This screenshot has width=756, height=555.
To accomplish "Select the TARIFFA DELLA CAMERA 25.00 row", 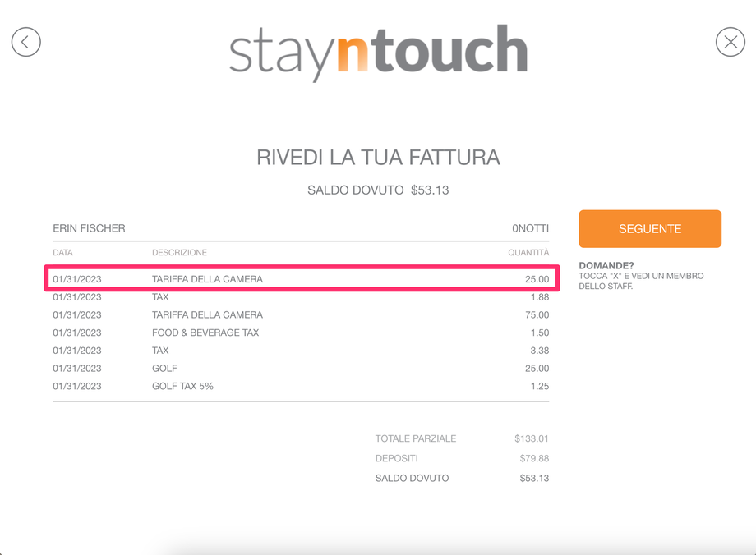I will pyautogui.click(x=301, y=279).
